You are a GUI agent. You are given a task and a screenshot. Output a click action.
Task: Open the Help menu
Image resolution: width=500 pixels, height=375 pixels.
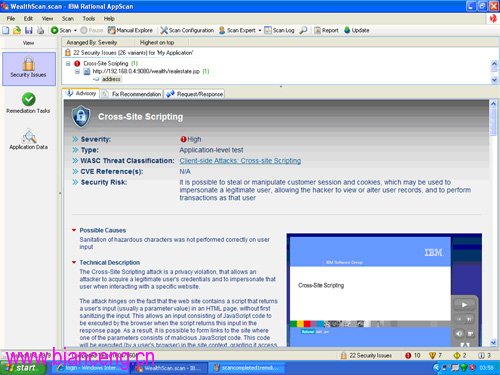109,19
